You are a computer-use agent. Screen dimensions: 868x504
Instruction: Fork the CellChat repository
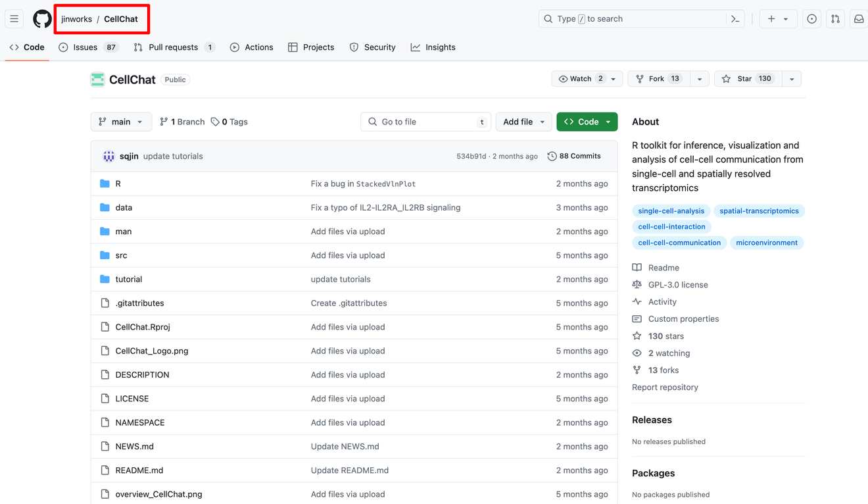[658, 79]
